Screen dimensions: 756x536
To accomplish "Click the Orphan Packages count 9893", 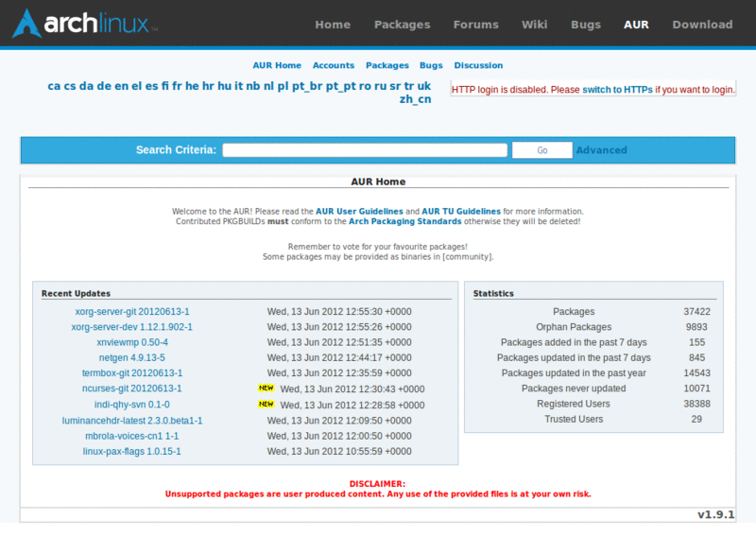I will pyautogui.click(x=696, y=327).
